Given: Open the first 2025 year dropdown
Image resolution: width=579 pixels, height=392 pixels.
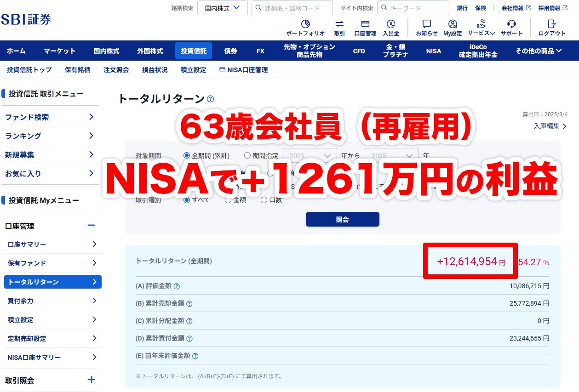Looking at the screenshot, I should pos(308,155).
